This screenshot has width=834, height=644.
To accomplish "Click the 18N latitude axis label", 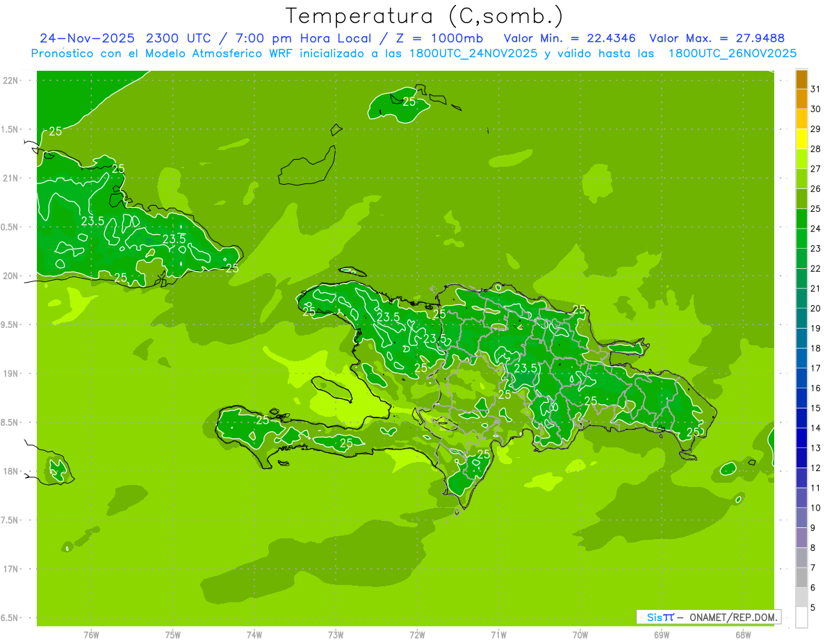I will coord(12,471).
